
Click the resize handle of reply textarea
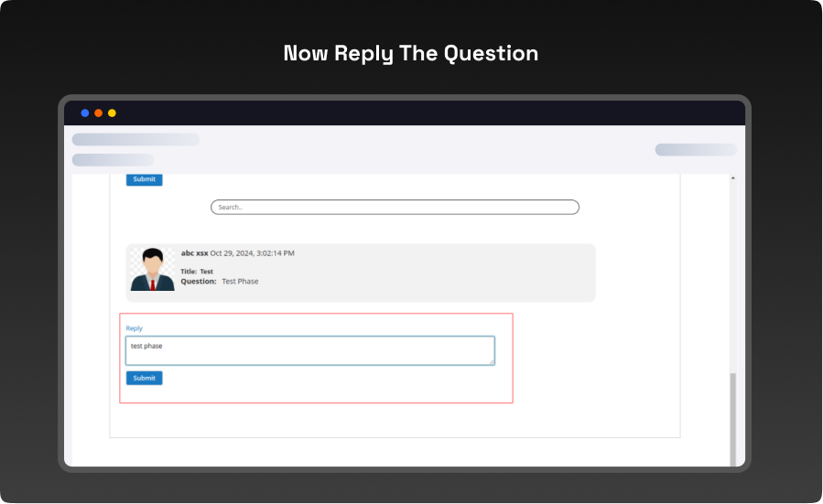(491, 361)
